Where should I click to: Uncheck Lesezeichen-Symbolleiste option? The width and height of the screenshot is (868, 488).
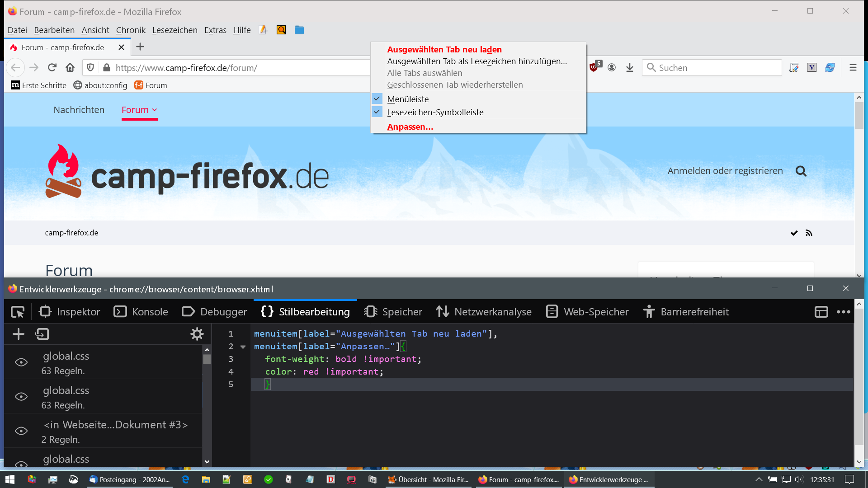[x=435, y=112]
